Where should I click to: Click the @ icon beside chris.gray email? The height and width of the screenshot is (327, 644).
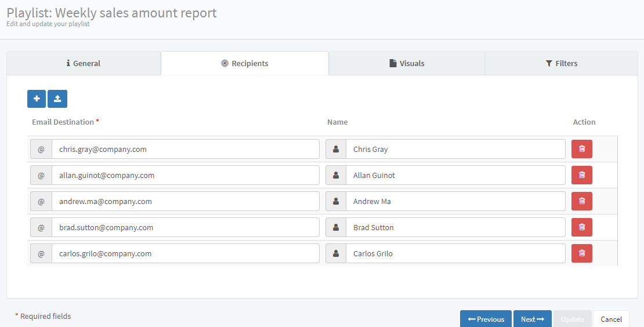pyautogui.click(x=41, y=149)
